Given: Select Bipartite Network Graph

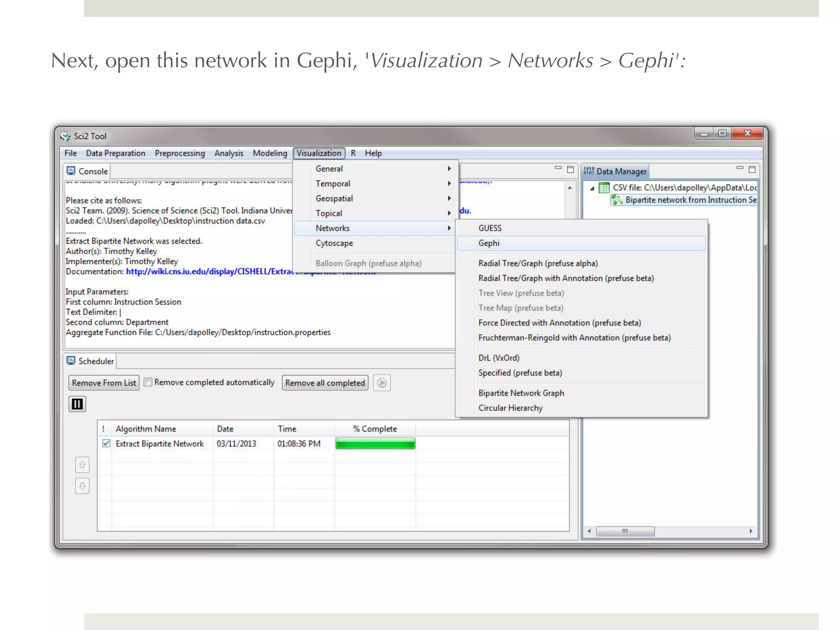Looking at the screenshot, I should [581, 393].
